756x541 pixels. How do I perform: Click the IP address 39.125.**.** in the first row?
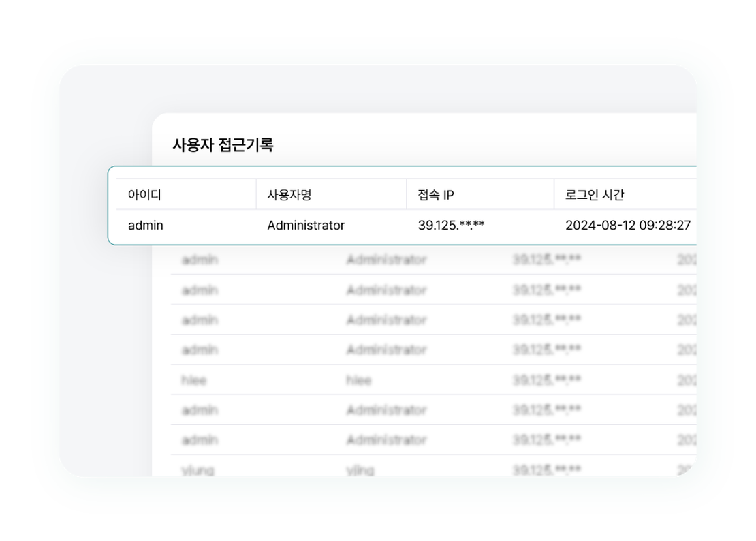[x=450, y=225]
